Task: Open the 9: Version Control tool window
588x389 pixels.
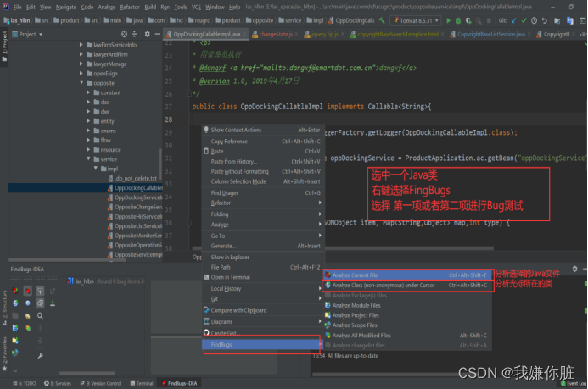Action: point(101,383)
